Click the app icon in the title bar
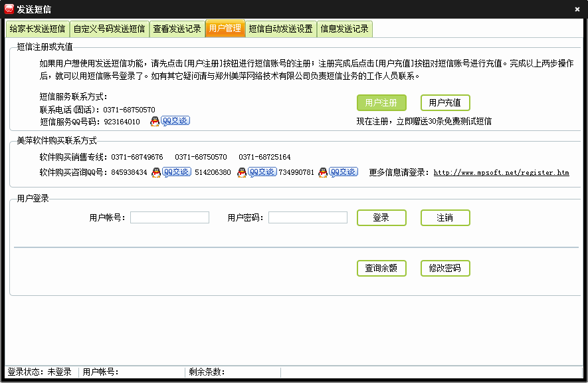 click(x=9, y=9)
